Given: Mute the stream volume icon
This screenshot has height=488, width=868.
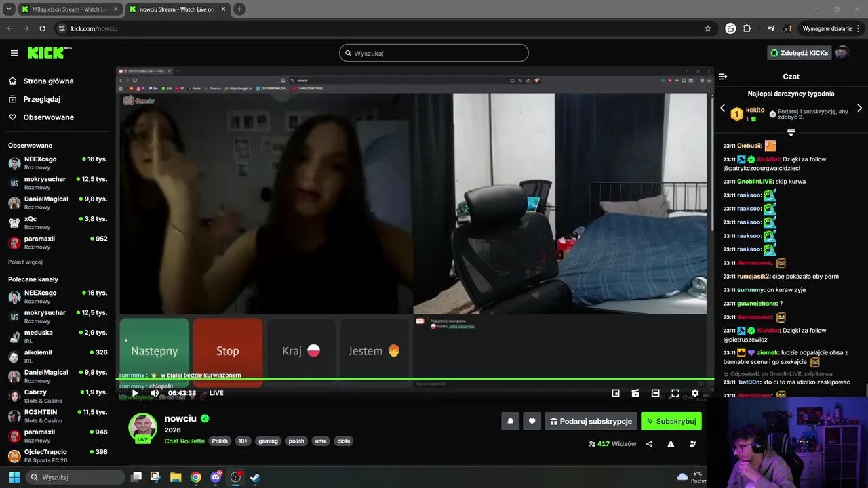Looking at the screenshot, I should coord(155,393).
